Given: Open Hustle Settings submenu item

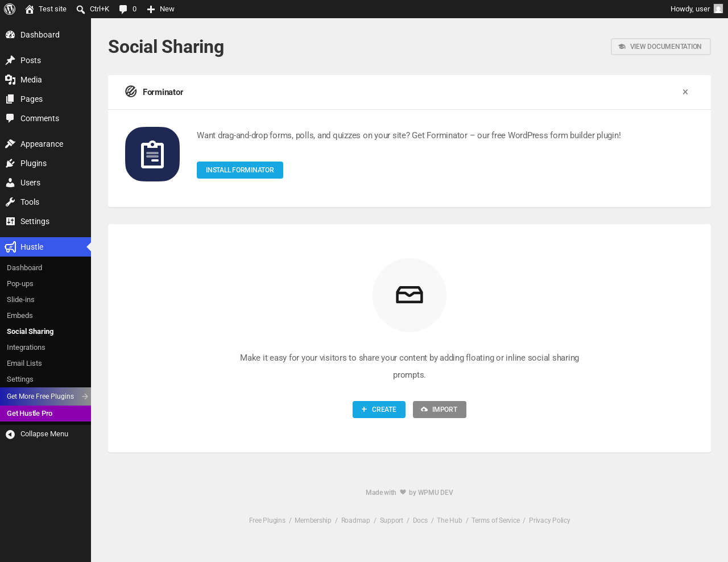Looking at the screenshot, I should tap(20, 379).
